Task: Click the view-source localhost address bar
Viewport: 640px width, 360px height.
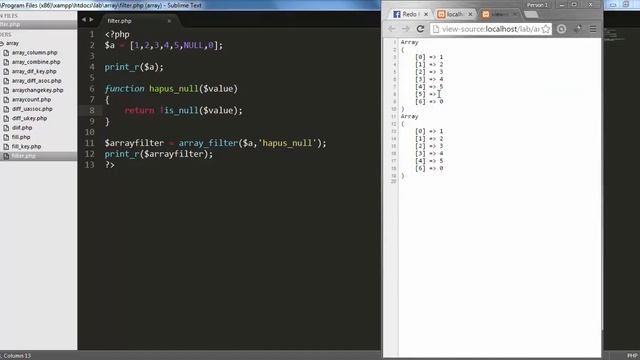Action: 491,29
